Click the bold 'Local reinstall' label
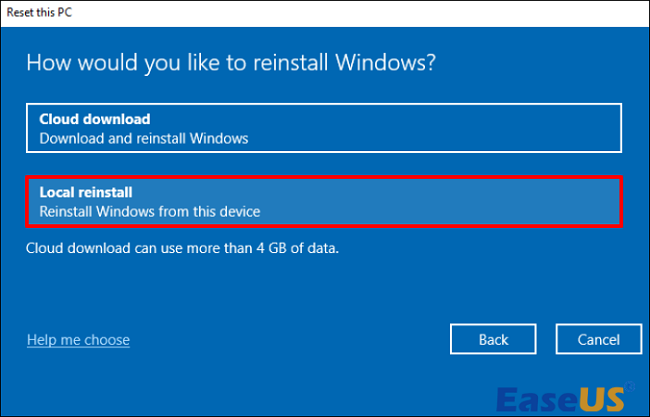The image size is (650, 417). (86, 190)
